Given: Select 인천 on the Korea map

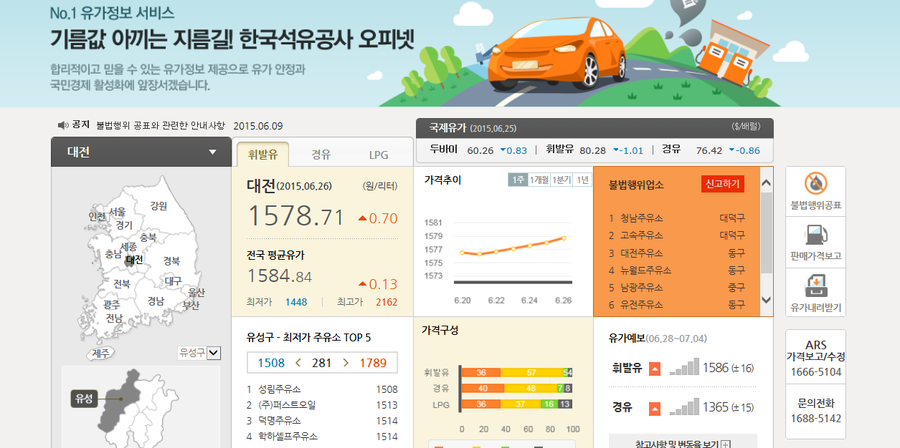Looking at the screenshot, I should click(97, 216).
